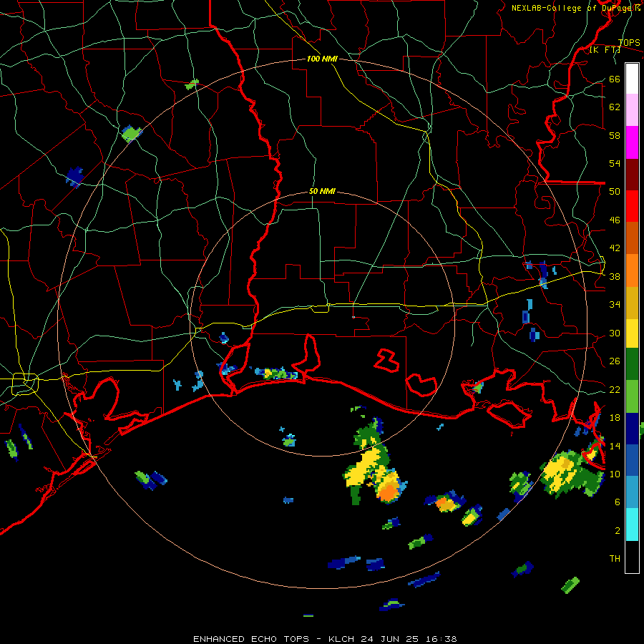This screenshot has height=644, width=644.
Task: Click the magenta legend swatch
Action: tap(632, 142)
